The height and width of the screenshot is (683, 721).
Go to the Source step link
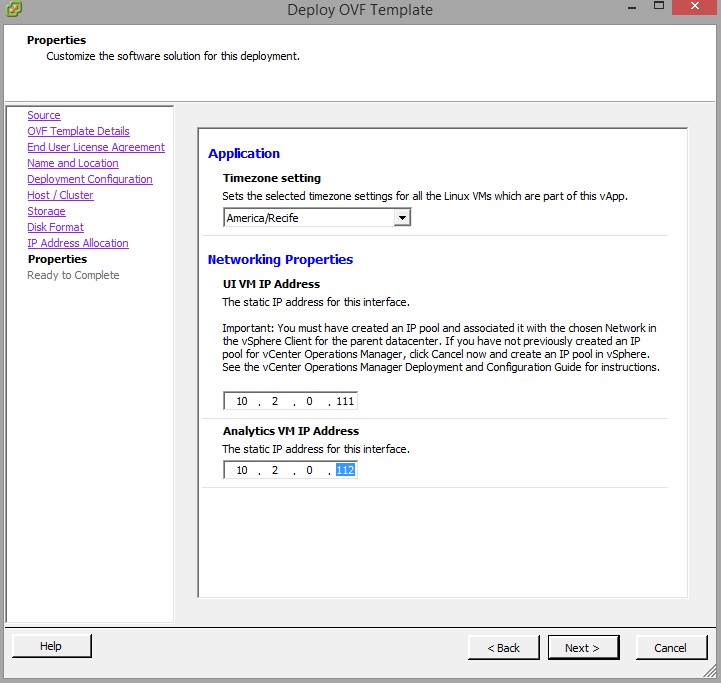[44, 116]
